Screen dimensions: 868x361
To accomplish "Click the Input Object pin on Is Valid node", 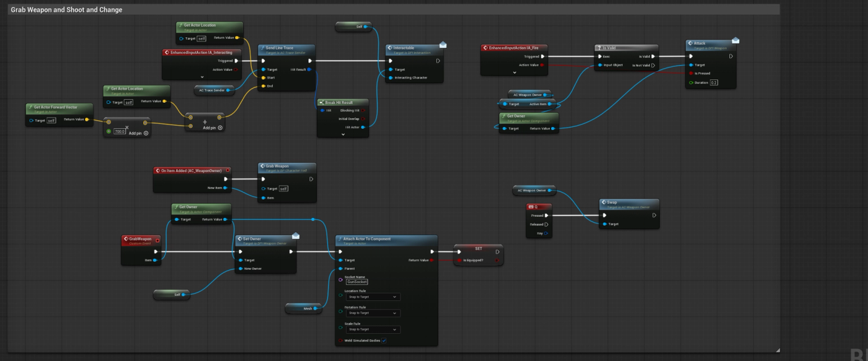I will pyautogui.click(x=600, y=65).
